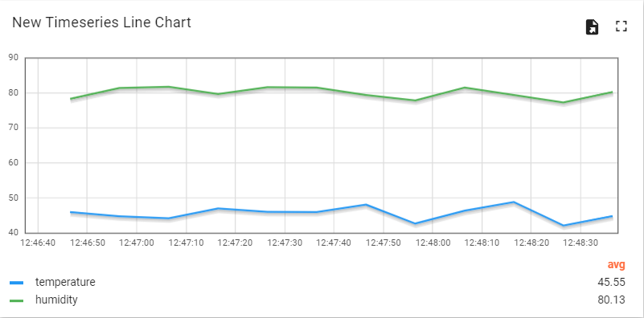
Task: Click the green humidity color swatch
Action: [17, 300]
